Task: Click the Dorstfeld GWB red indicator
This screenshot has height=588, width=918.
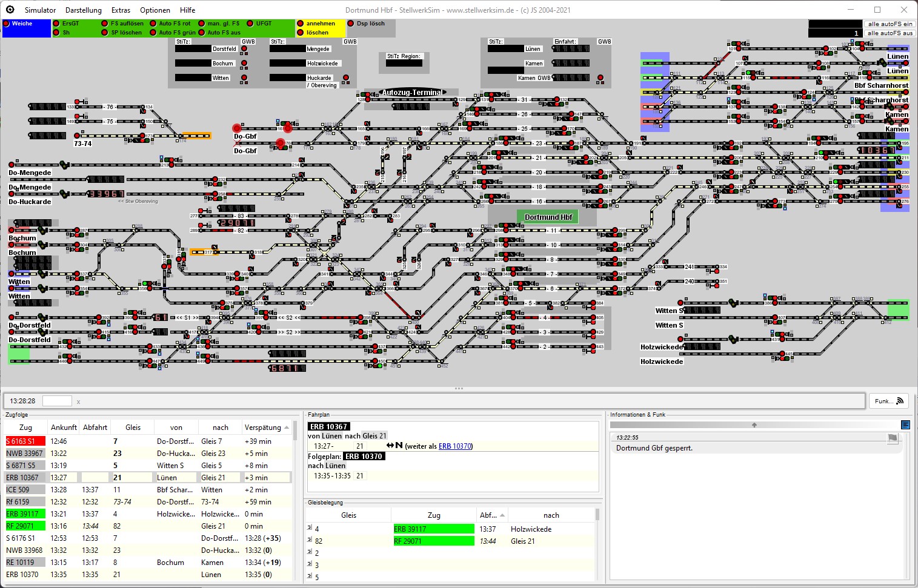Action: pyautogui.click(x=244, y=49)
